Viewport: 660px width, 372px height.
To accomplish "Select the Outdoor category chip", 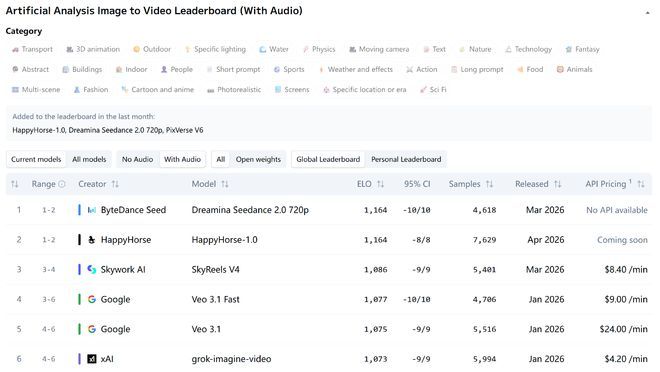I will coord(152,49).
